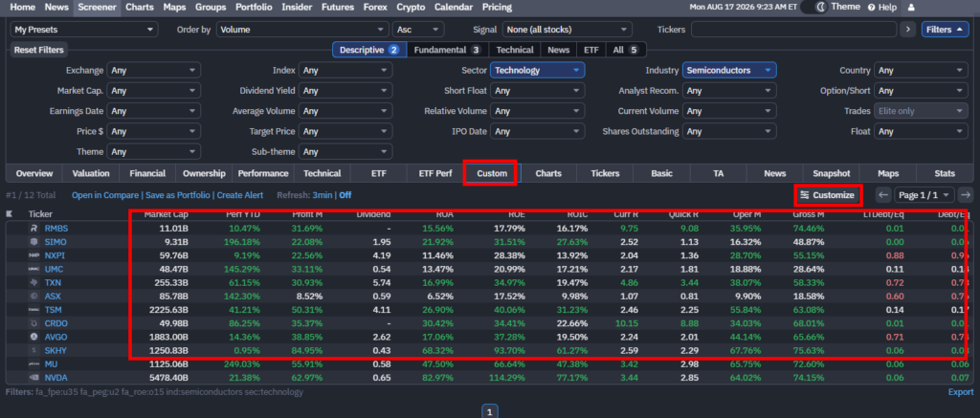Click Save as Portfolio link
This screenshot has width=980, height=418.
(176, 195)
